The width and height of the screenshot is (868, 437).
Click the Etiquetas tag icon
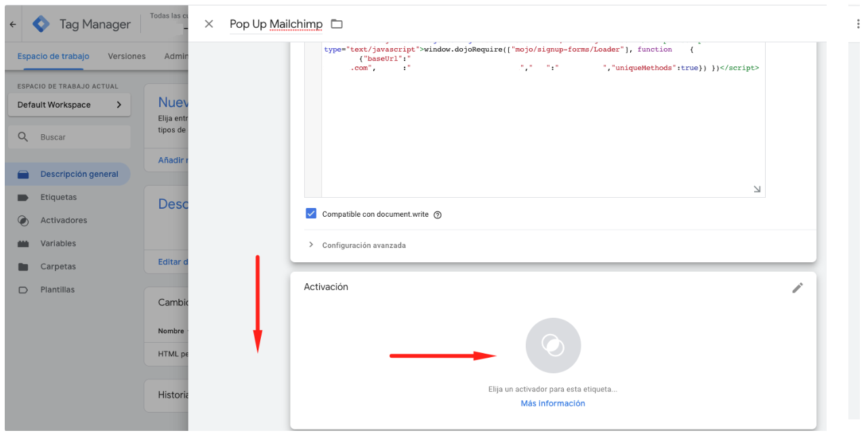click(x=23, y=197)
